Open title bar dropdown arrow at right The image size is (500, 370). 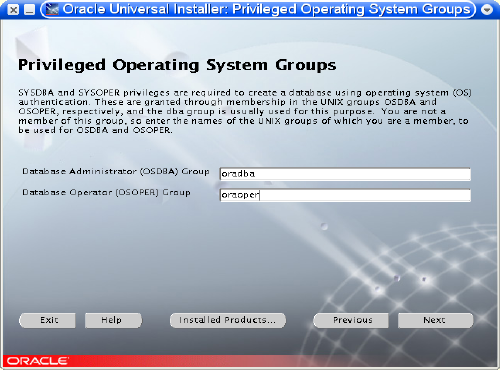(x=487, y=10)
